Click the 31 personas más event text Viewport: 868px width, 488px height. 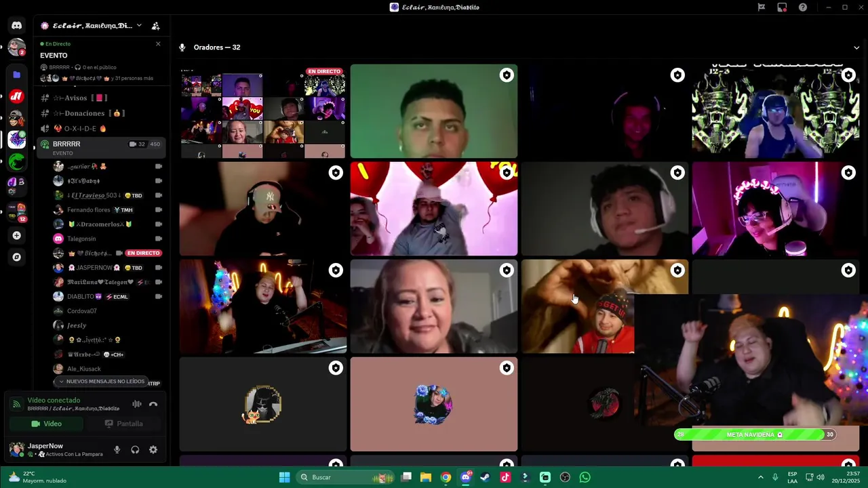(x=132, y=78)
